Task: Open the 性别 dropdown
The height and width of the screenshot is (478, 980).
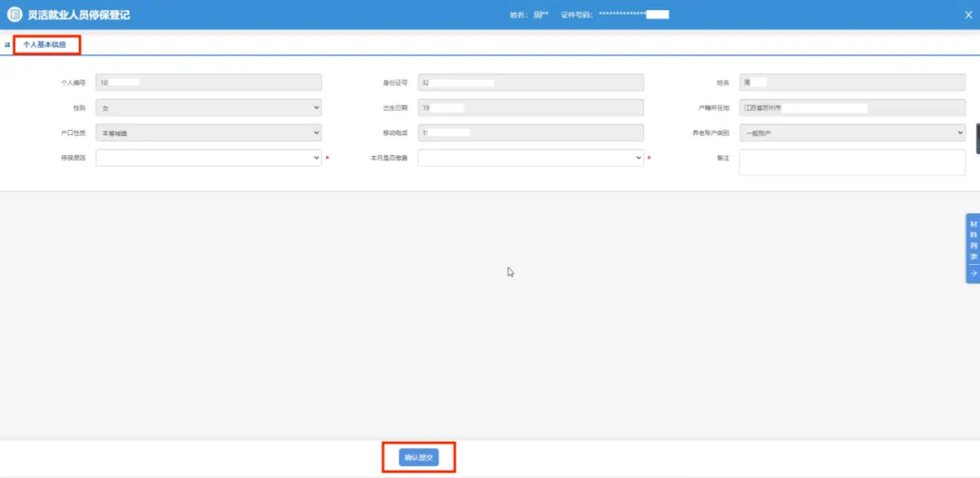Action: tap(208, 108)
